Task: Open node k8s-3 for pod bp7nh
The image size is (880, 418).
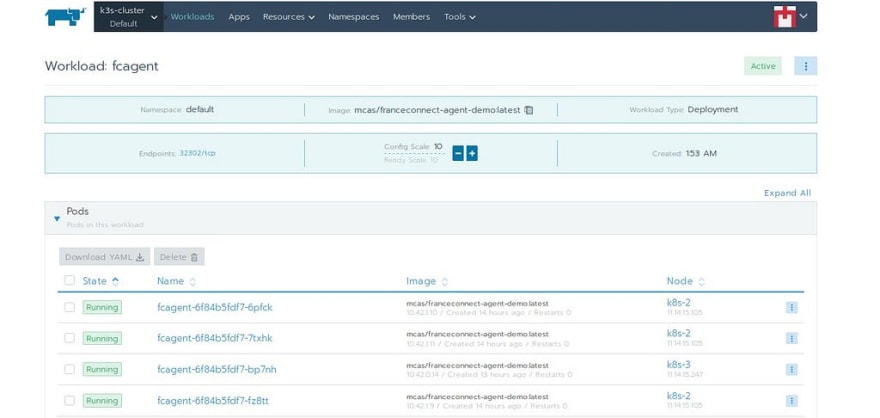Action: [679, 365]
